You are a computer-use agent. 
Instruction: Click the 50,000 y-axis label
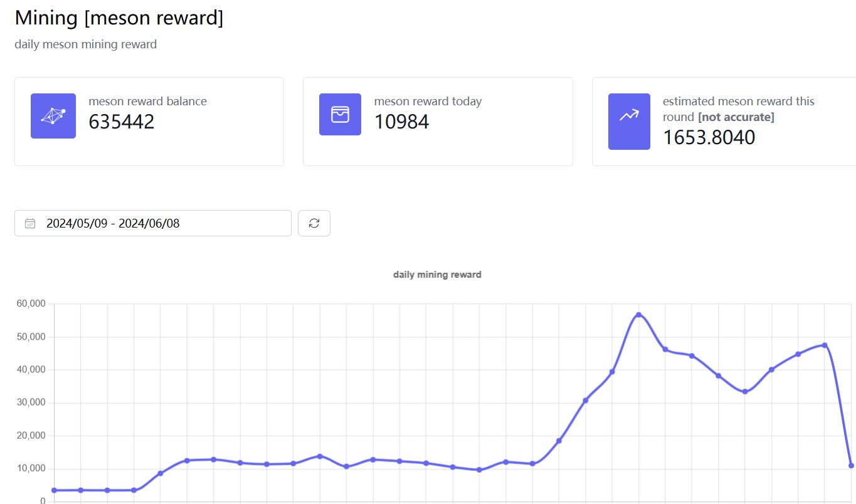tap(31, 337)
